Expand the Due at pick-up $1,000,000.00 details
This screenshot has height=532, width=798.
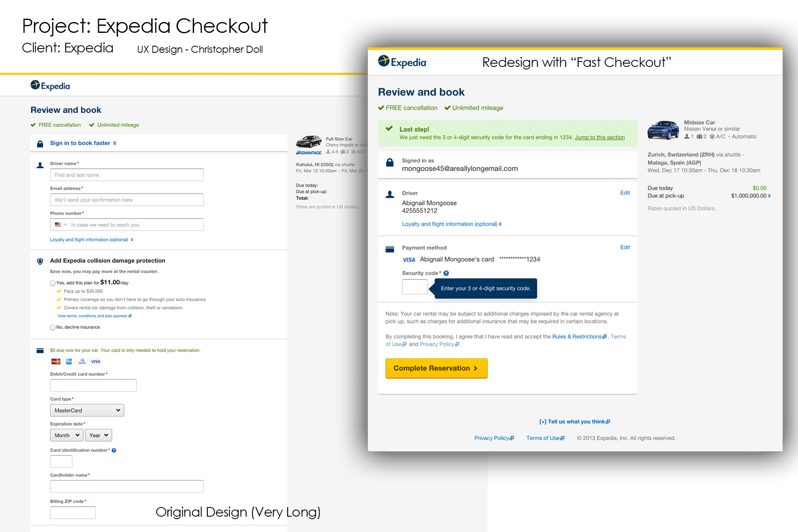click(769, 196)
